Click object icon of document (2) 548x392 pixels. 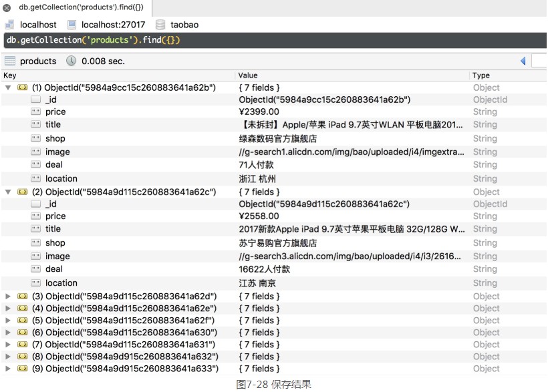point(22,192)
